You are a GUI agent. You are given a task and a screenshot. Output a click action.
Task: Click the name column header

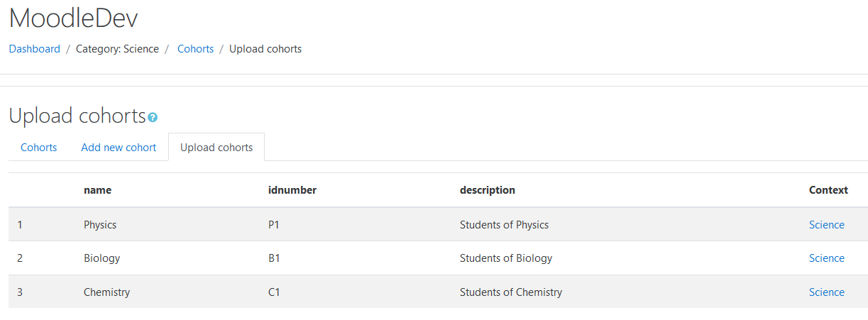pyautogui.click(x=97, y=190)
